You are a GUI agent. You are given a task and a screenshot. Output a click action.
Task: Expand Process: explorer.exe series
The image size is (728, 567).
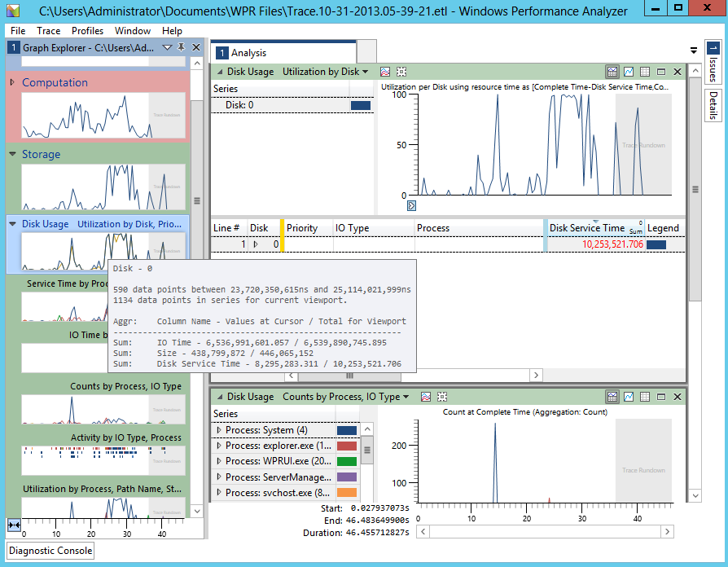click(219, 446)
